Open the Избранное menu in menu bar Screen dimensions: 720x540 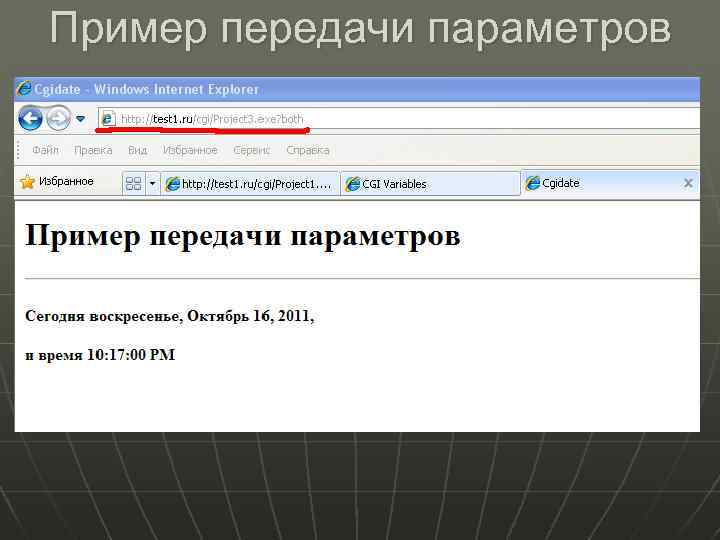190,150
